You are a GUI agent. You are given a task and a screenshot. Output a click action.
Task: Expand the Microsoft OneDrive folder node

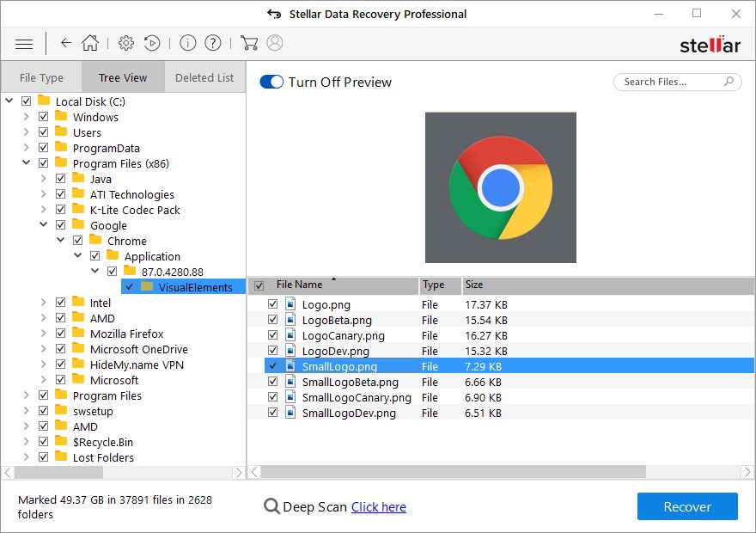tap(44, 349)
